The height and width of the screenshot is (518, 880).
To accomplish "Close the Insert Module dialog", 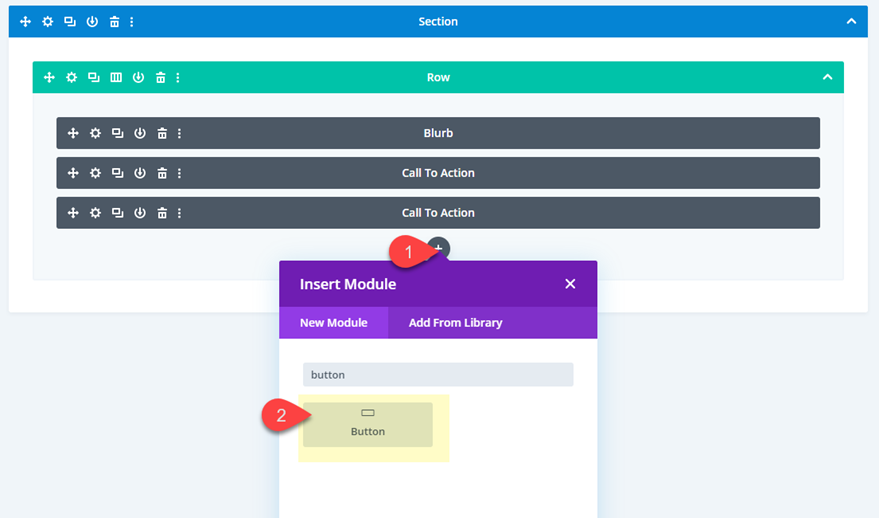I will coord(570,284).
